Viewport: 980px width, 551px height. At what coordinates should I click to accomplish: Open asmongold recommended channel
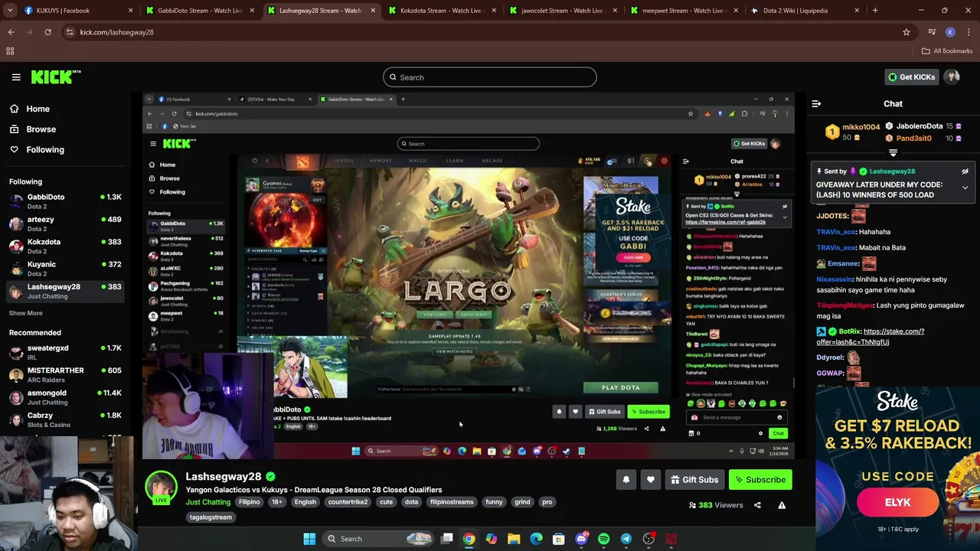coord(65,397)
